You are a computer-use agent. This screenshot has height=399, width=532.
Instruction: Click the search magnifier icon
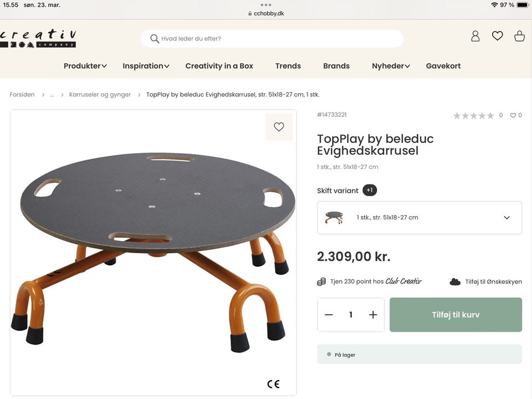(155, 39)
